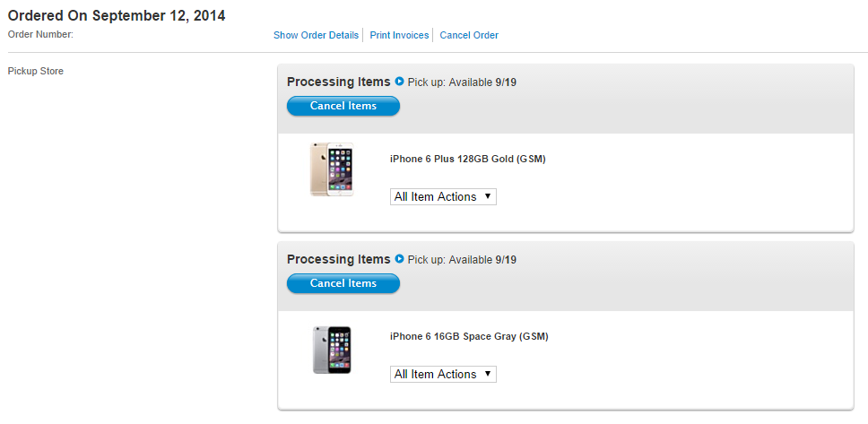Select the Cancel Order link

pos(469,35)
